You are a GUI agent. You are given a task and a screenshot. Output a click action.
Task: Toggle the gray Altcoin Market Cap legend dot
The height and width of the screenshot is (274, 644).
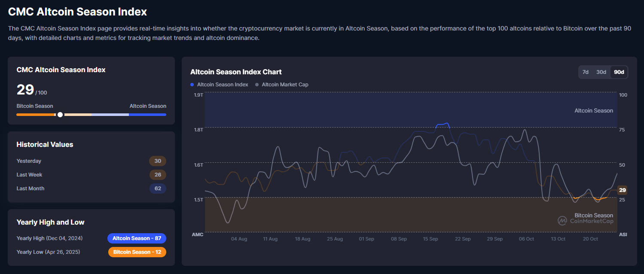[257, 85]
